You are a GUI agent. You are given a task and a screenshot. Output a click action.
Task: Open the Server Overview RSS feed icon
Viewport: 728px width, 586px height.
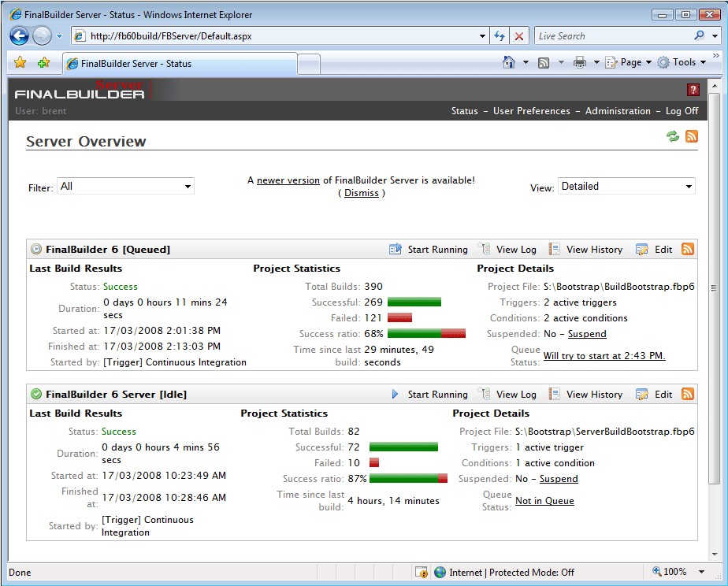691,136
